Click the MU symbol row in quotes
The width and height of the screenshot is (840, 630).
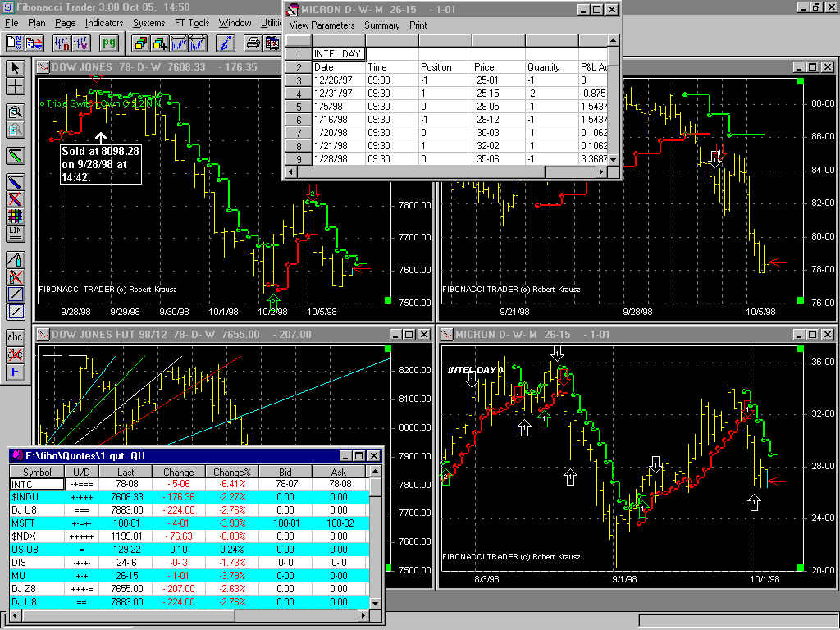point(37,575)
